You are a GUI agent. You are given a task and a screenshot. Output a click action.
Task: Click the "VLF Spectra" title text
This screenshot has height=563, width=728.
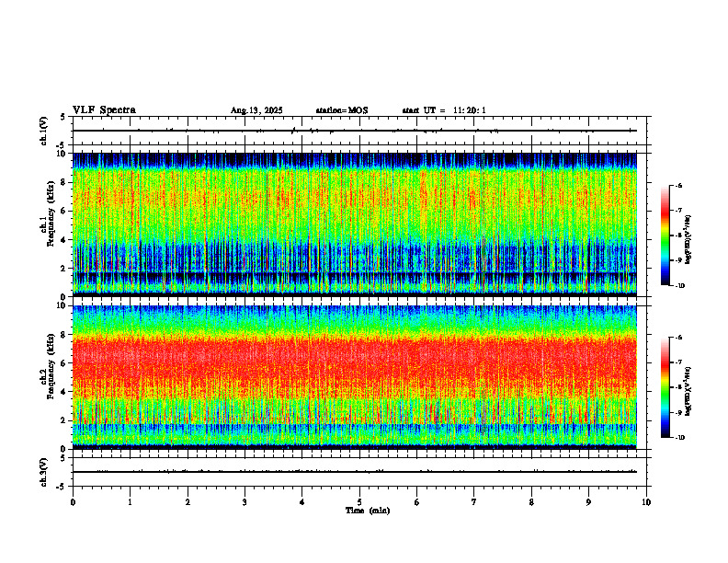104,110
